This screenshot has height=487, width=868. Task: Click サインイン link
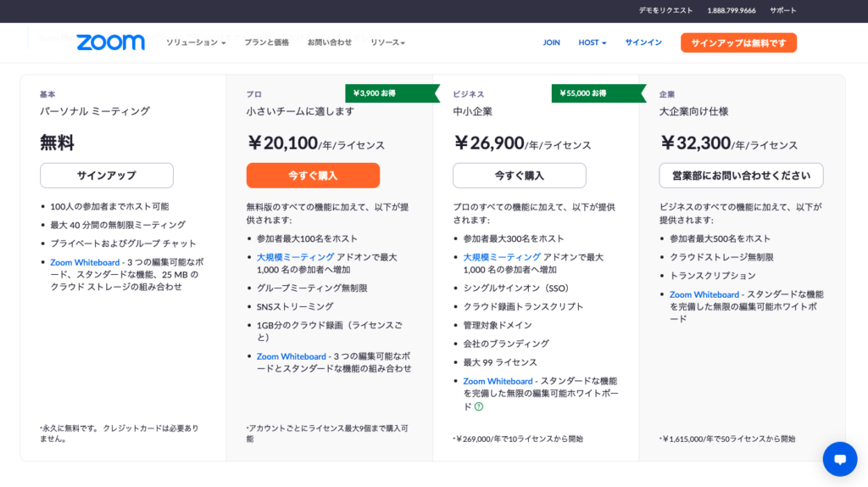tap(643, 42)
